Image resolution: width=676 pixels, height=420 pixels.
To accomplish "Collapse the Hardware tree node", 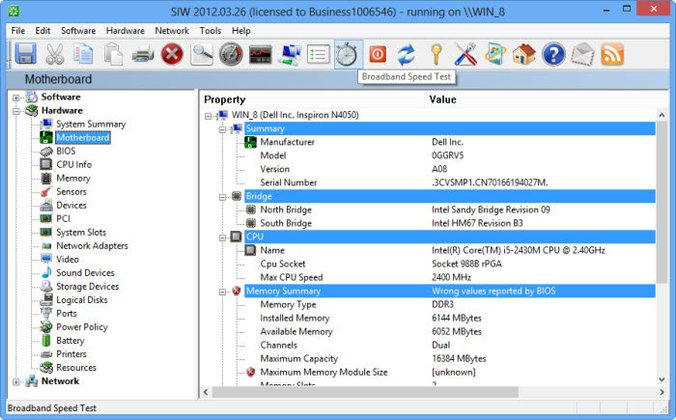I will coord(16,111).
